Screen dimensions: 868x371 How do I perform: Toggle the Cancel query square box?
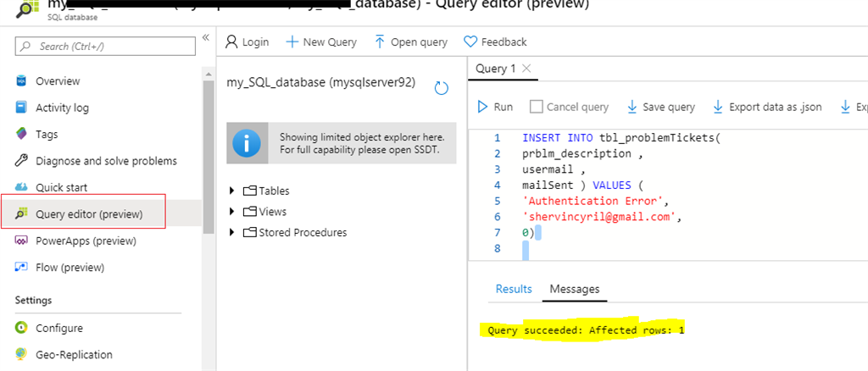536,107
